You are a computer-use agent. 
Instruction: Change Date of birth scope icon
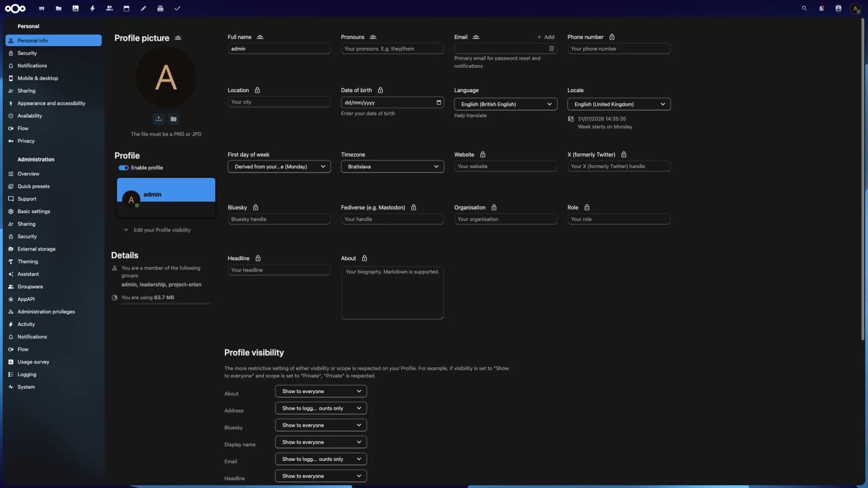point(380,90)
